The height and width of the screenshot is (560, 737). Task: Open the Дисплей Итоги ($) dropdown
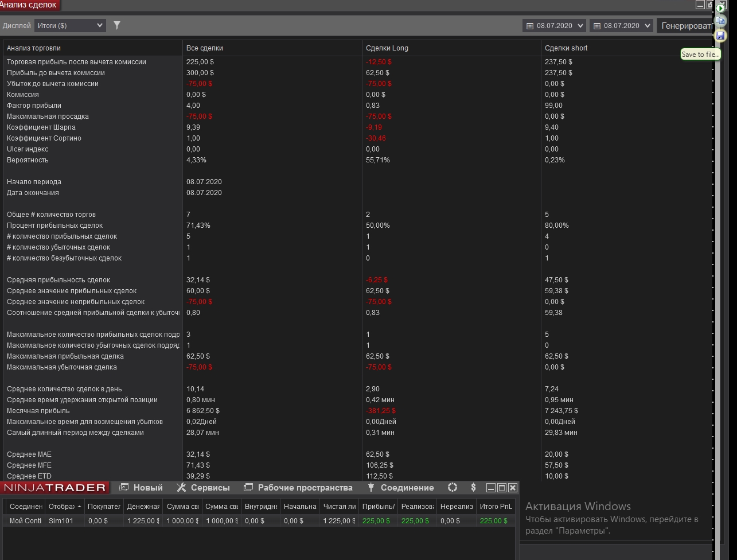click(70, 25)
